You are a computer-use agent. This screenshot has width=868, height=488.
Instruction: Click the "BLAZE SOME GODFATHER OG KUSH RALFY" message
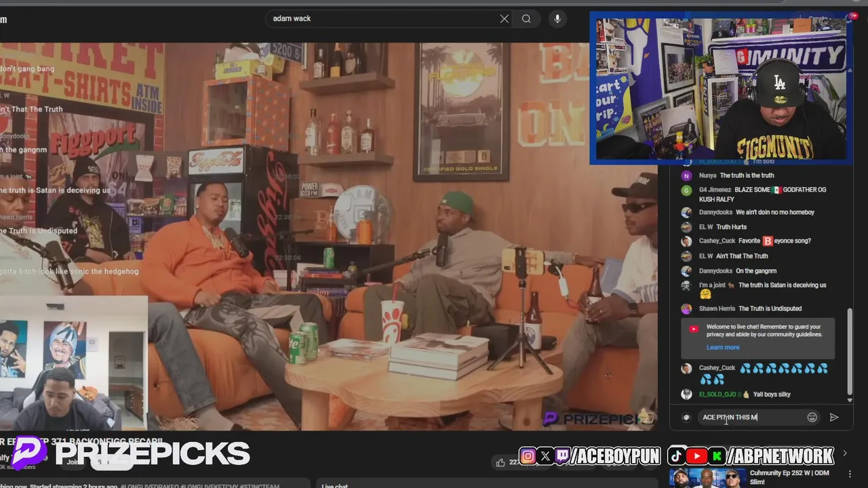pos(763,195)
